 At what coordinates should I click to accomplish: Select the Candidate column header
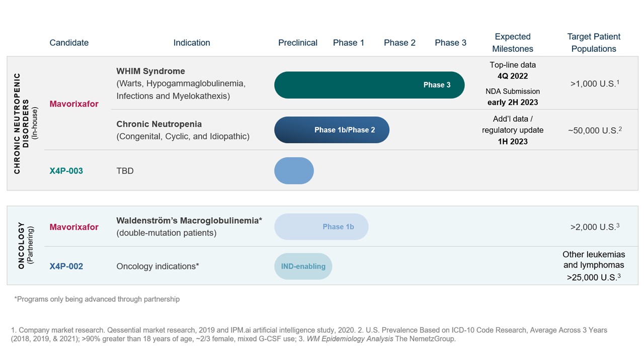tap(69, 43)
